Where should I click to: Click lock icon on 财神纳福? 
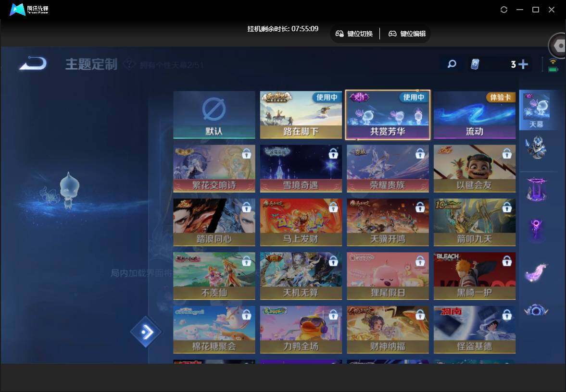pyautogui.click(x=420, y=315)
